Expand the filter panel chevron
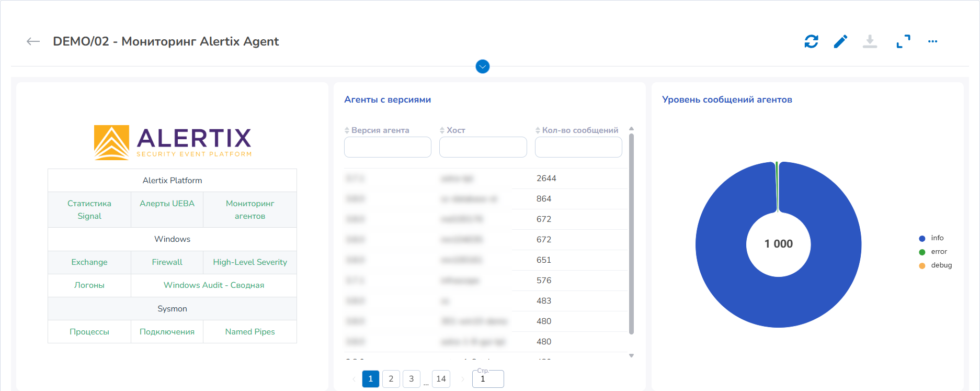This screenshot has width=980, height=391. click(x=483, y=66)
